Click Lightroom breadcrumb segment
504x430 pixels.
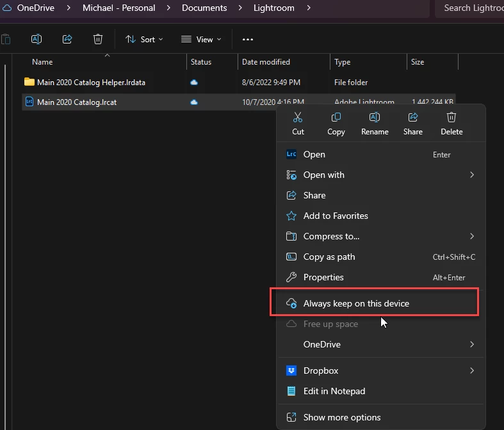click(x=274, y=8)
